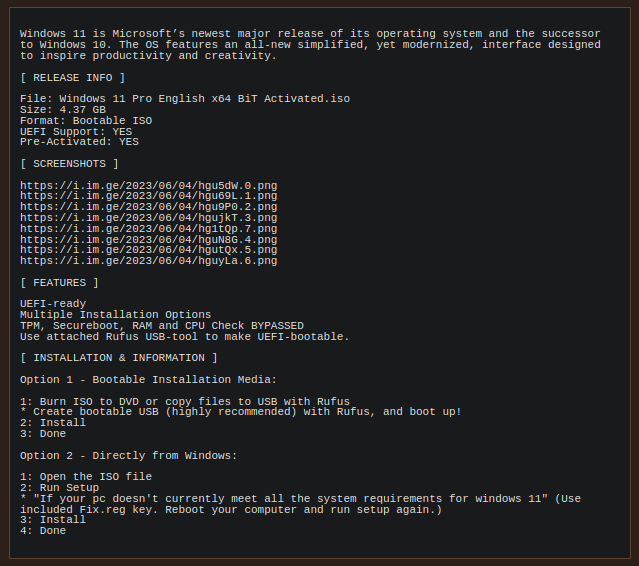The width and height of the screenshot is (639, 566).
Task: Open the hgujkT.3.png screenshot link
Action: coord(148,218)
